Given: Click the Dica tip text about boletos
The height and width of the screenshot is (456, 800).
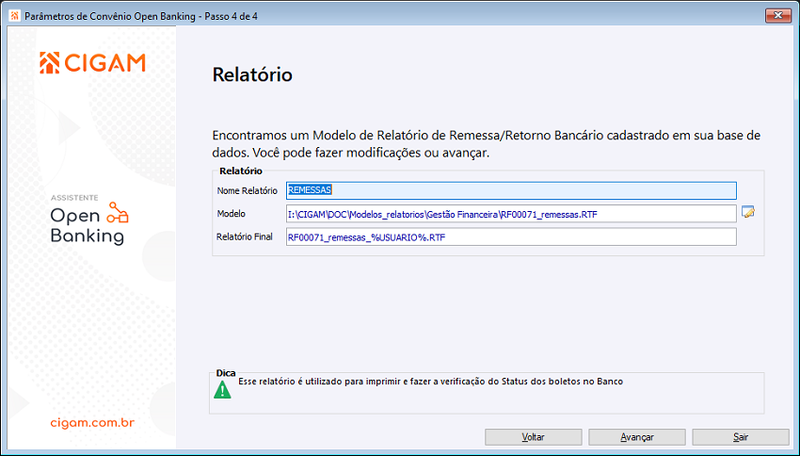Looking at the screenshot, I should point(431,382).
